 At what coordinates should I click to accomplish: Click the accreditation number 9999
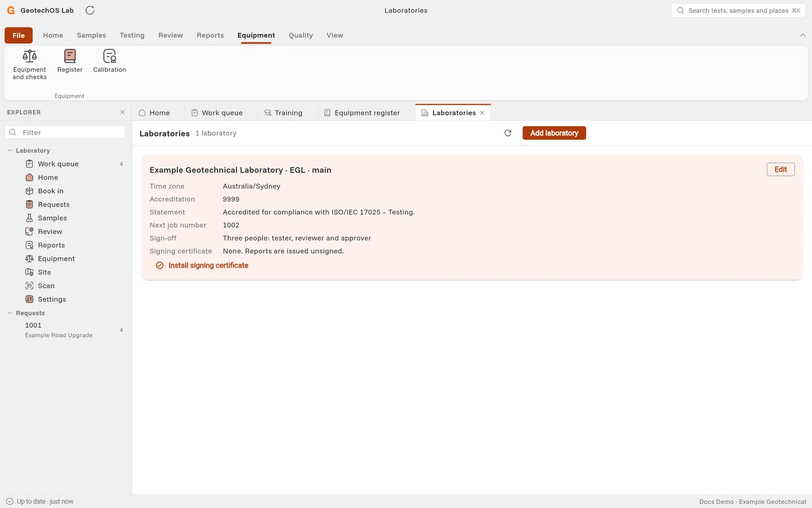231,199
